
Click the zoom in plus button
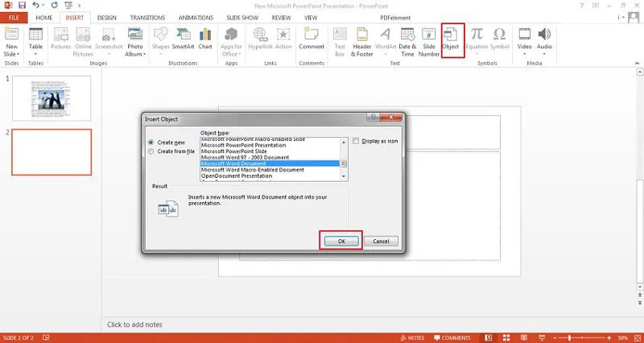pyautogui.click(x=609, y=337)
